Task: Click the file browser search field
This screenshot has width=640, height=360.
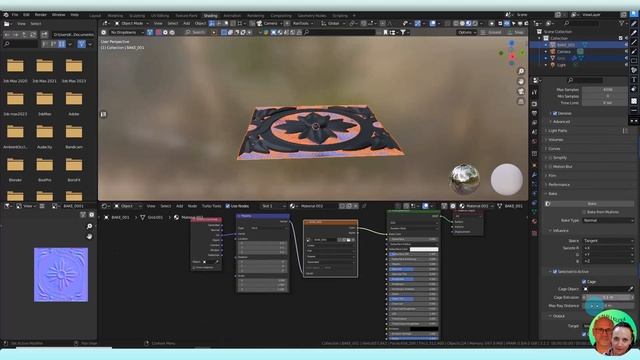Action: tap(20, 44)
